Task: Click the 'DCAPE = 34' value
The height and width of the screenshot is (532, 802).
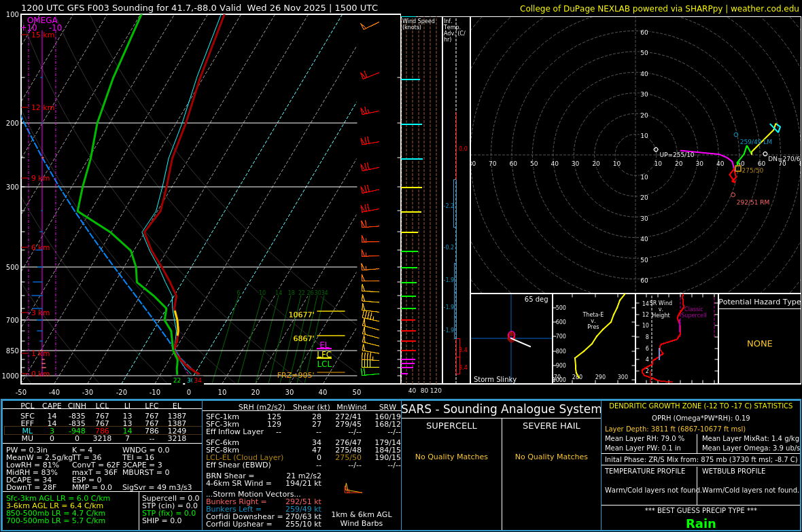Action: 29,480
